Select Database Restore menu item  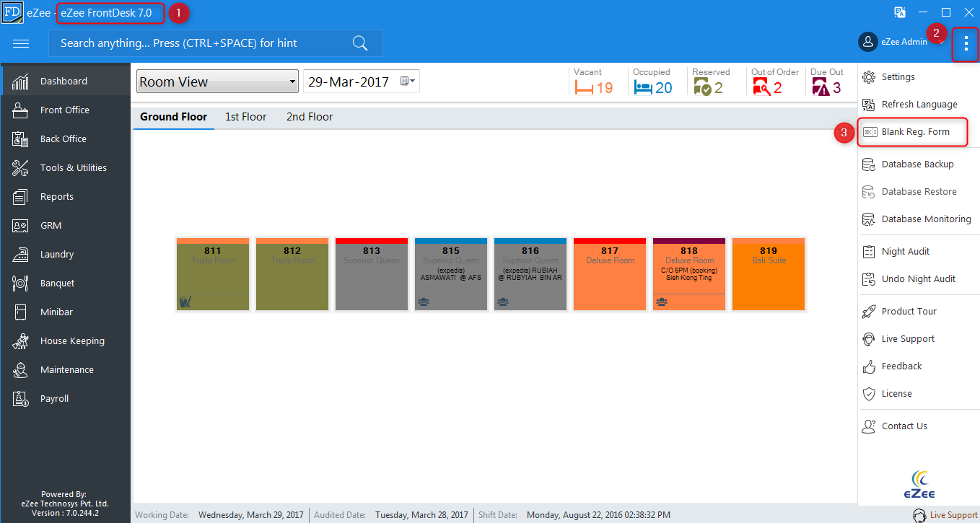919,192
